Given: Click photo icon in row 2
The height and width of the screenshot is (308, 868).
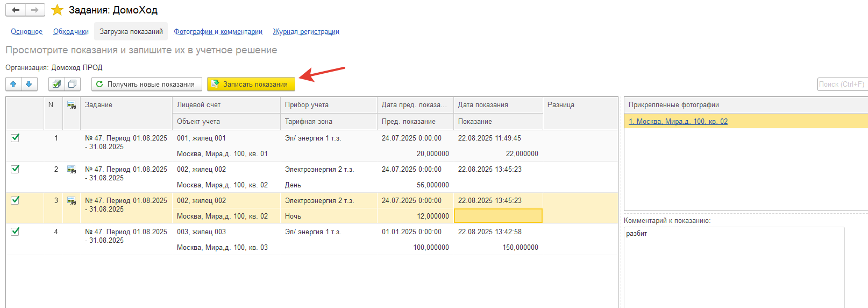Looking at the screenshot, I should [72, 170].
